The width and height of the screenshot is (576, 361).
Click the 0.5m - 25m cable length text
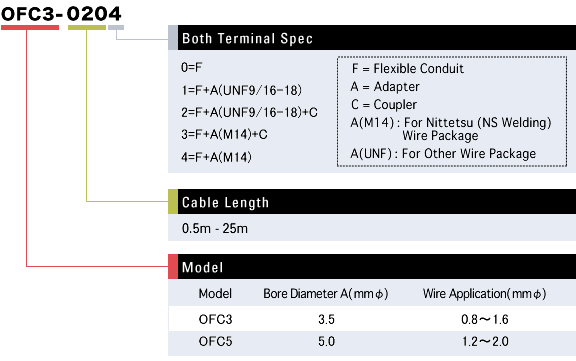[215, 228]
